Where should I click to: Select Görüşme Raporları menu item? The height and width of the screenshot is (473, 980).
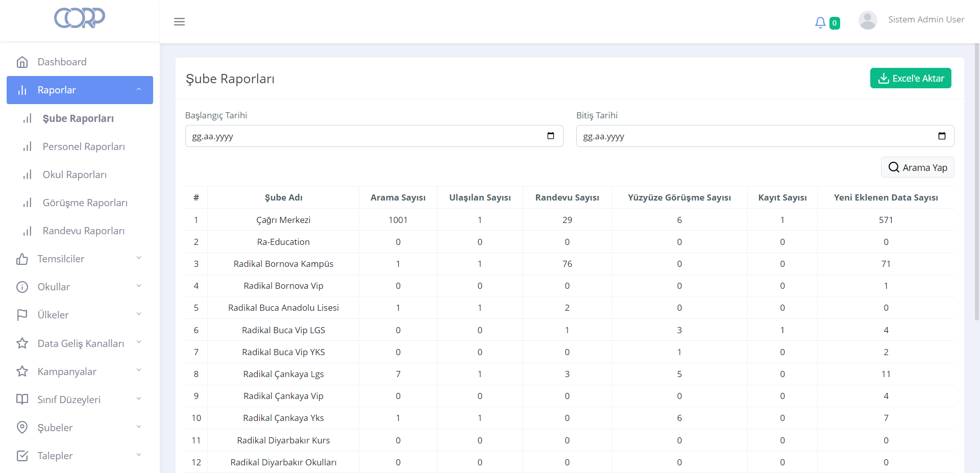coord(85,203)
